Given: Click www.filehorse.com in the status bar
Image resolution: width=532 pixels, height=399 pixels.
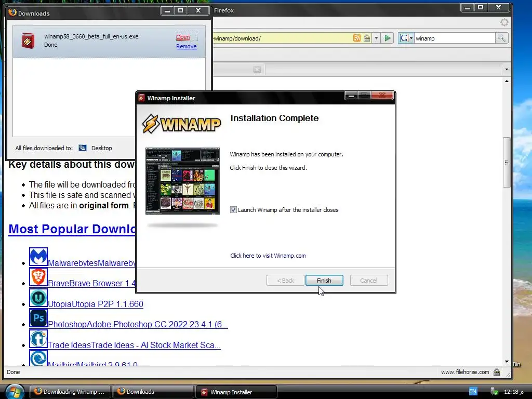Looking at the screenshot, I should [x=465, y=372].
